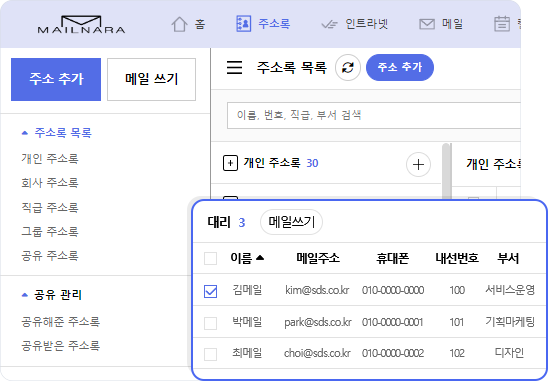Click the Mailnara envelope logo
548x381 pixels.
pos(81,24)
